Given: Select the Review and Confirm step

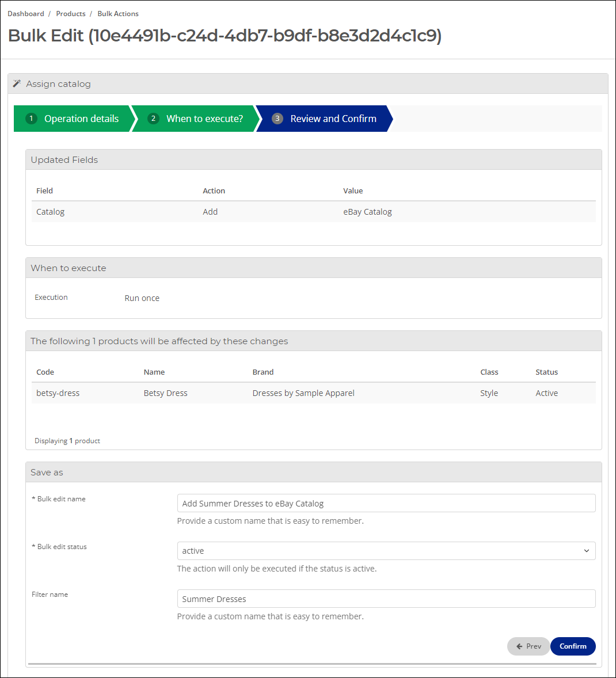Looking at the screenshot, I should [333, 119].
